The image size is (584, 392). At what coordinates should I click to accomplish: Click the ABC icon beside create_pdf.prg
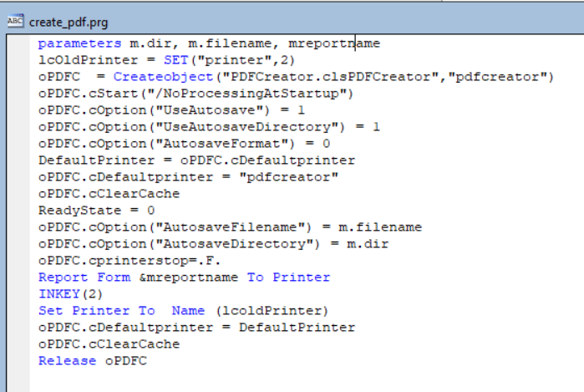click(x=15, y=21)
